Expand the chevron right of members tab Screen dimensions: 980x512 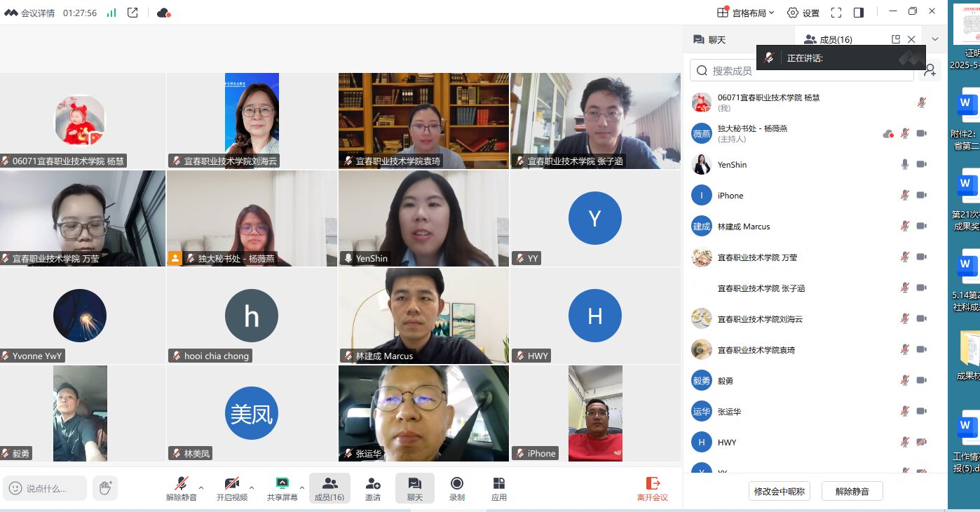tap(935, 39)
